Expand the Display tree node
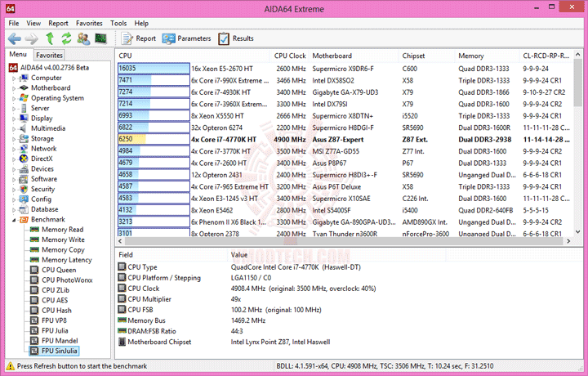Image resolution: width=588 pixels, height=376 pixels. pos(14,119)
